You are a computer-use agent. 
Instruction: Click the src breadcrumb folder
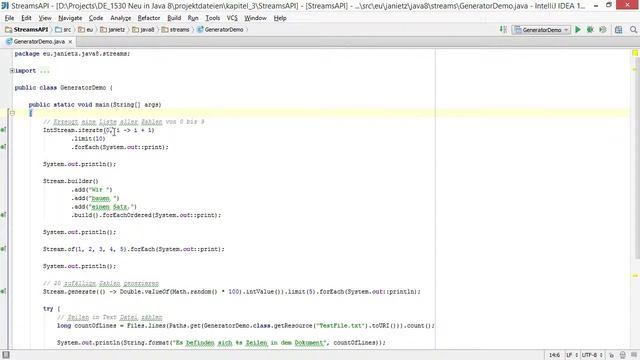pos(63,29)
